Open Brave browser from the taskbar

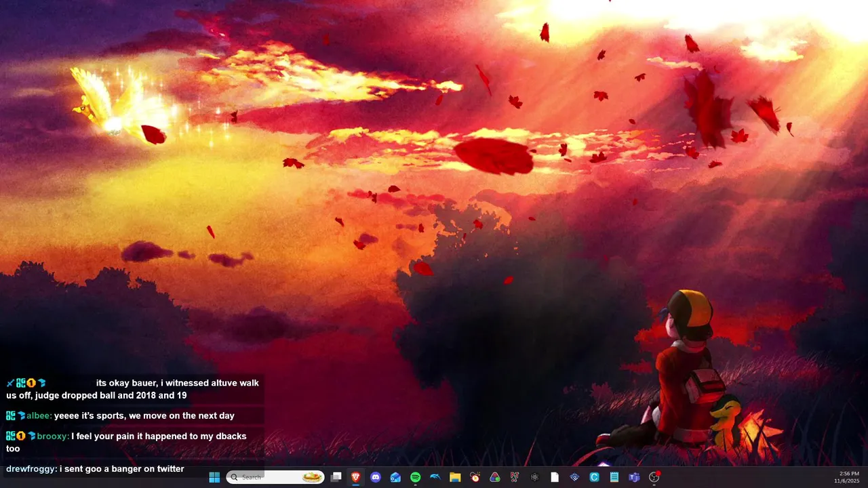355,477
